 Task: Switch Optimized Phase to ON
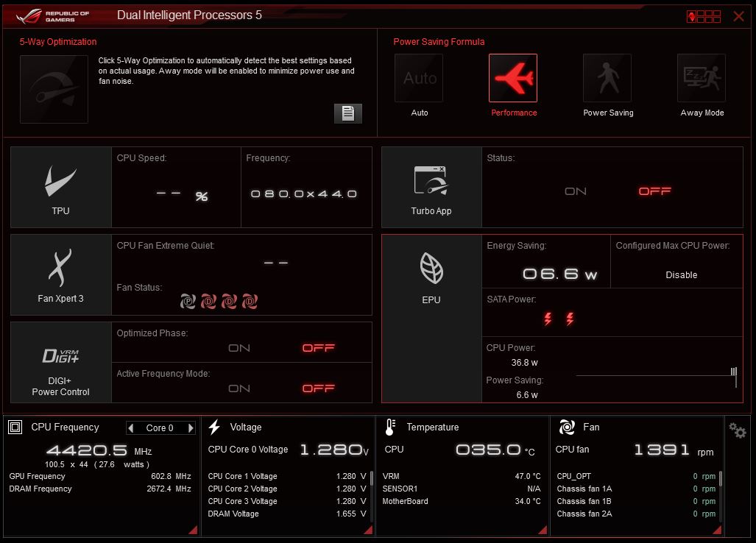pos(239,348)
